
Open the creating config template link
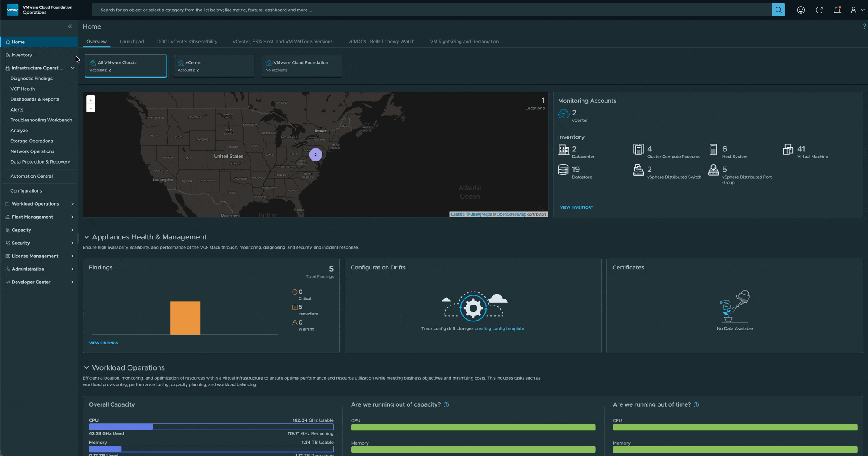[500, 329]
